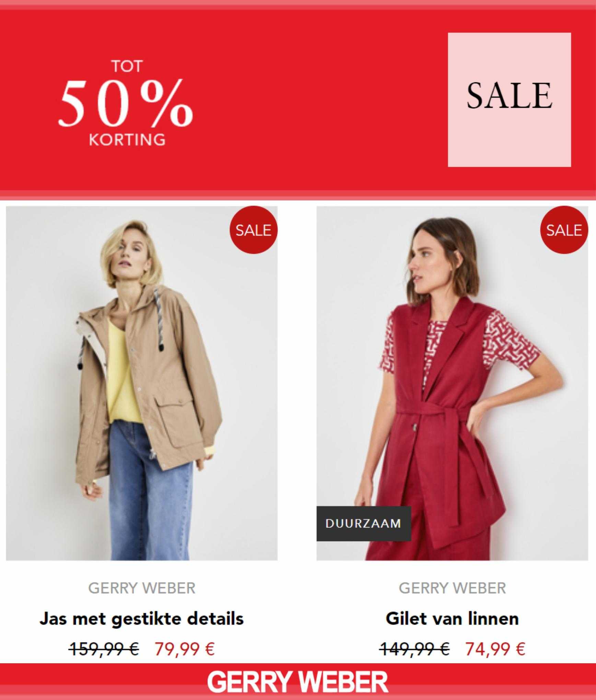Image resolution: width=596 pixels, height=700 pixels.
Task: Open the 'Gilet van linnen' product link
Action: 452,619
